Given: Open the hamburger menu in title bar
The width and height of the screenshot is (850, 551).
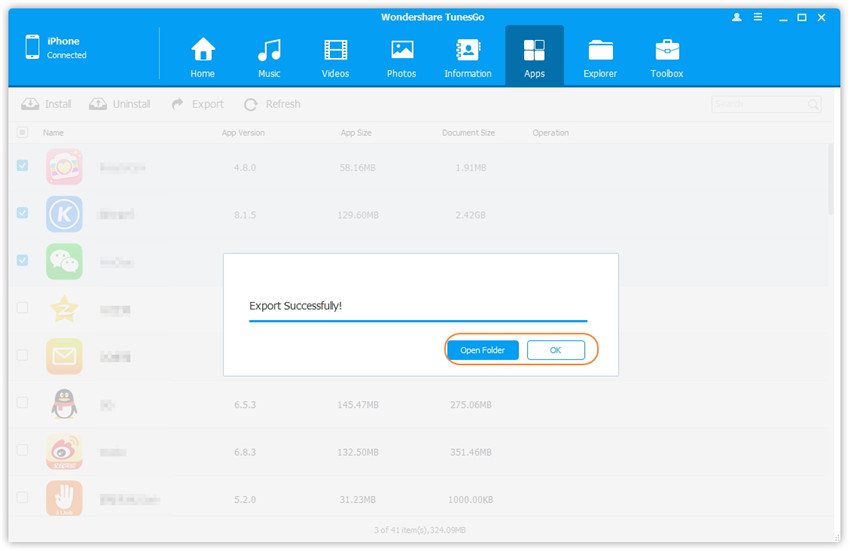Looking at the screenshot, I should (758, 18).
